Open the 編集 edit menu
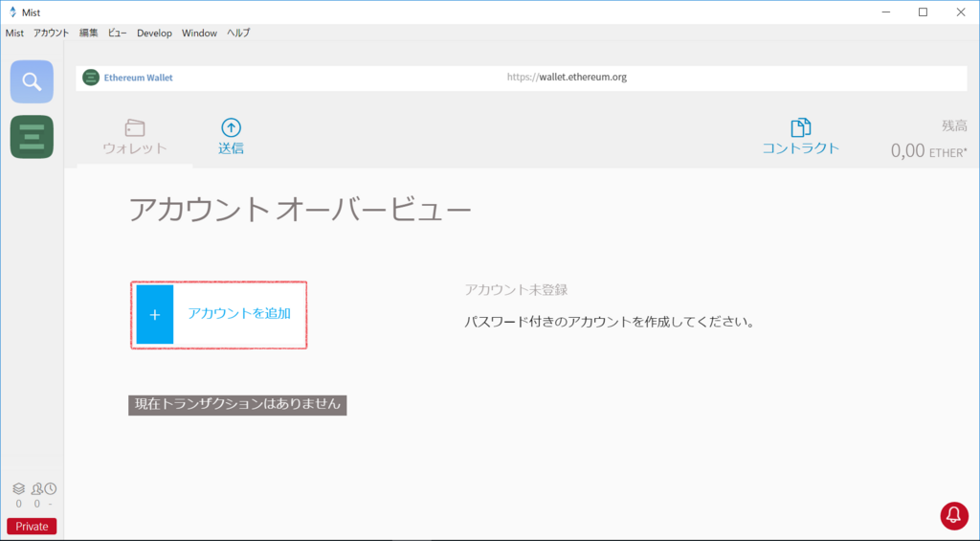980x541 pixels. coord(89,34)
